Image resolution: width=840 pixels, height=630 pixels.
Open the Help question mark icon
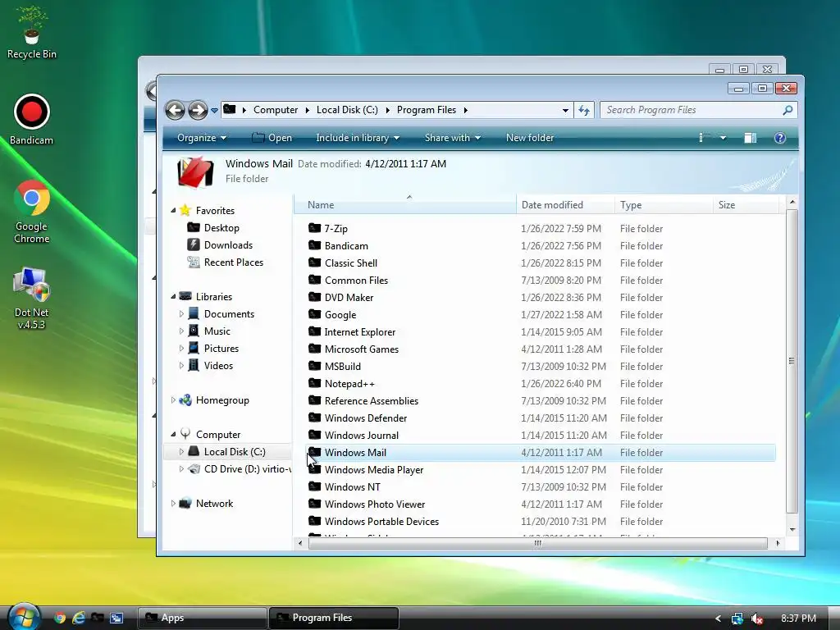point(779,138)
